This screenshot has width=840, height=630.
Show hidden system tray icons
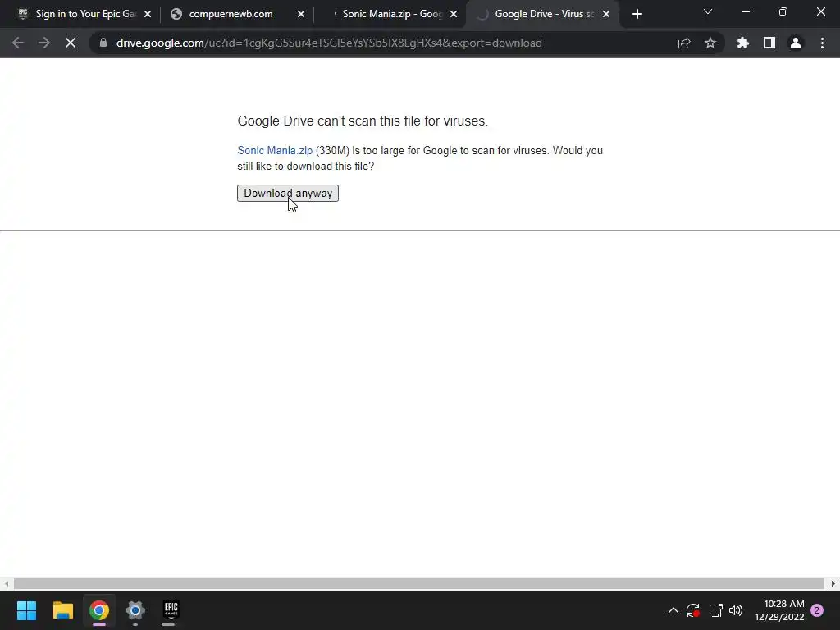pos(673,610)
